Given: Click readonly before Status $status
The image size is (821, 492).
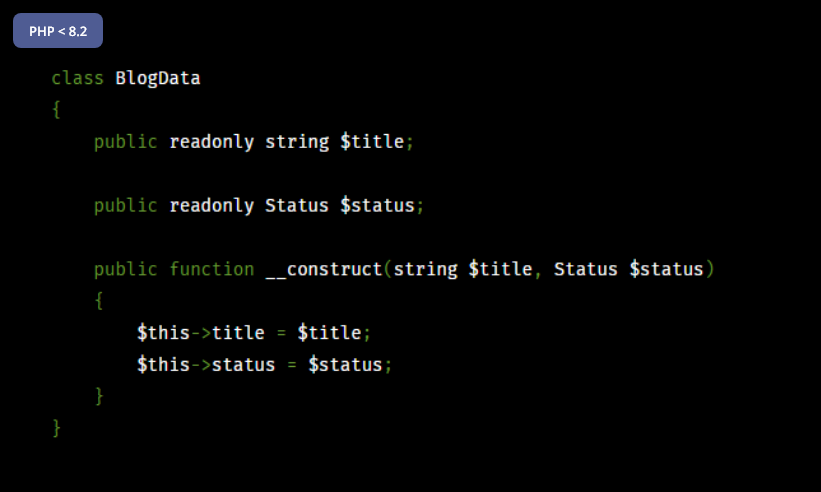Looking at the screenshot, I should pos(212,206).
